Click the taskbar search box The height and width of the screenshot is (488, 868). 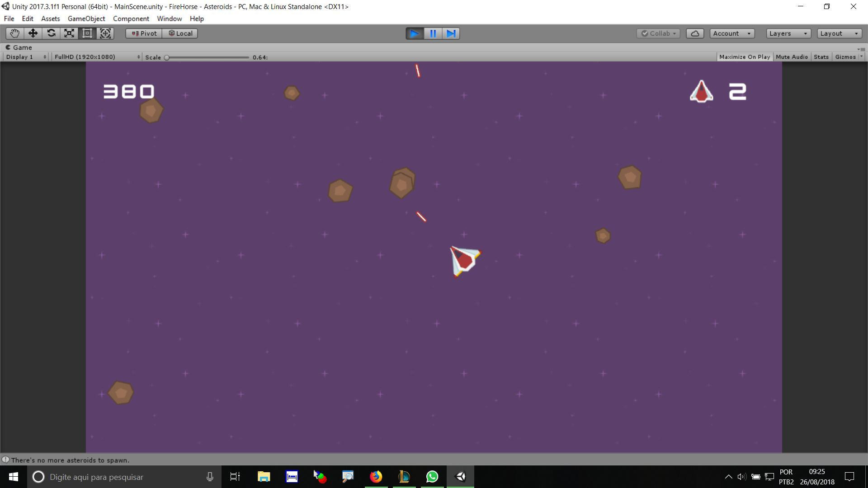pos(124,477)
